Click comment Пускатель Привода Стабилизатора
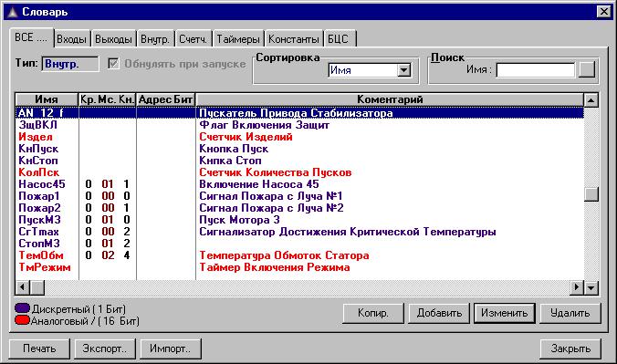Image resolution: width=617 pixels, height=364 pixels. coord(296,113)
